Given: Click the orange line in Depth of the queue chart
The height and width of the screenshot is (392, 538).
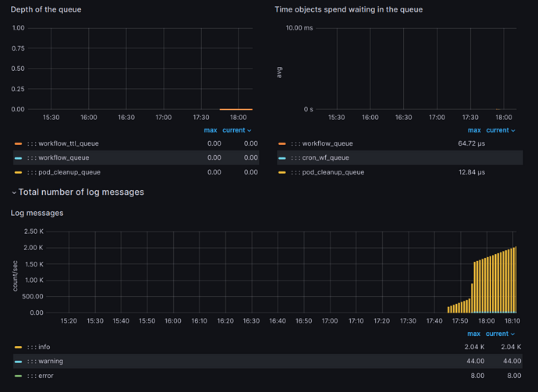Looking at the screenshot, I should tap(236, 109).
